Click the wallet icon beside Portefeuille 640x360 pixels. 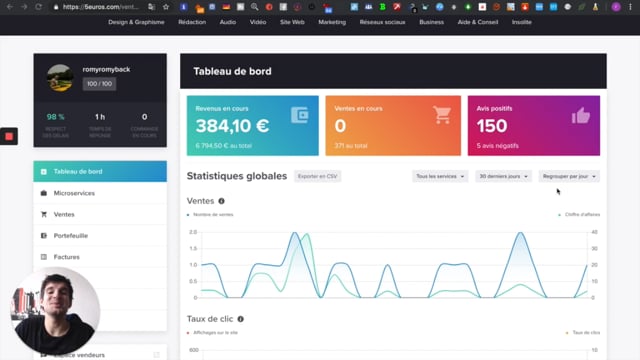44,236
